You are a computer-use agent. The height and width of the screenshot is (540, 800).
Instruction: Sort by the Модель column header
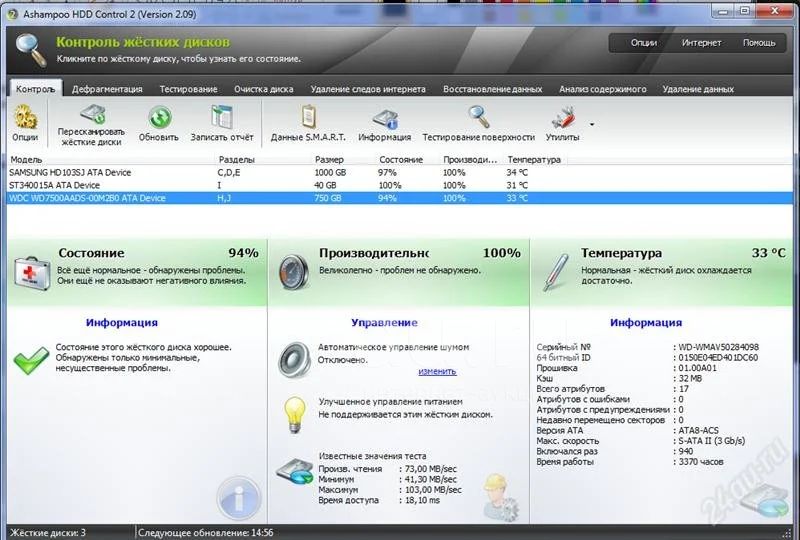(x=26, y=160)
